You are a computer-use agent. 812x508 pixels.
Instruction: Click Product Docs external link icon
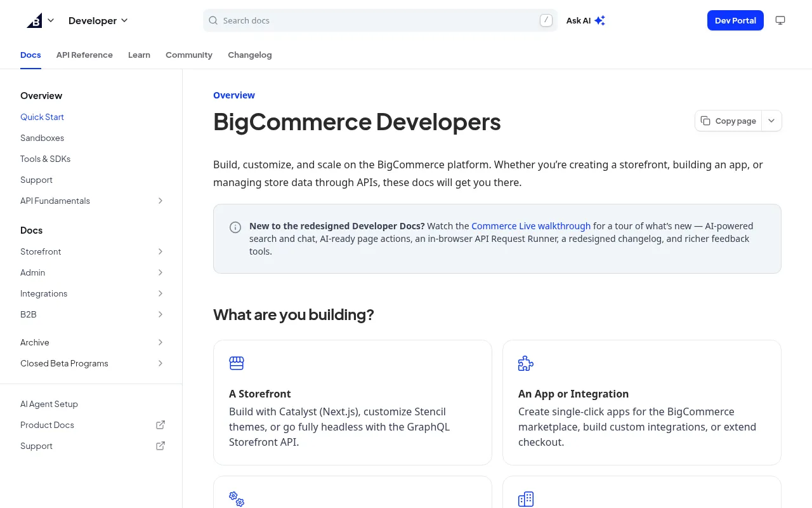tap(160, 425)
